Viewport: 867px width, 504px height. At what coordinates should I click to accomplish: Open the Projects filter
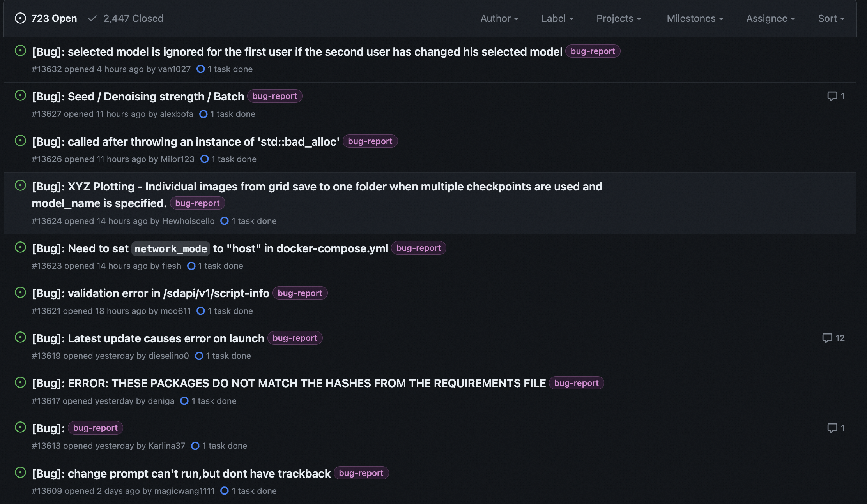click(x=619, y=18)
